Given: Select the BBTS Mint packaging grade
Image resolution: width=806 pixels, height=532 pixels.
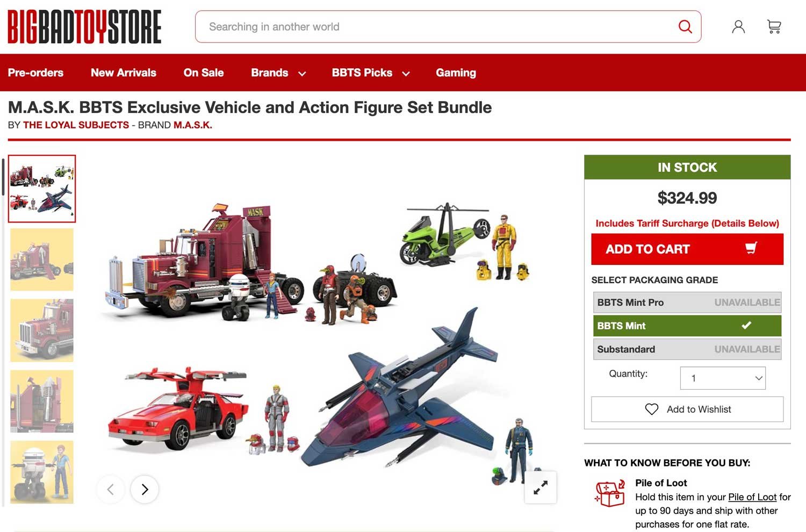Looking at the screenshot, I should pyautogui.click(x=687, y=326).
